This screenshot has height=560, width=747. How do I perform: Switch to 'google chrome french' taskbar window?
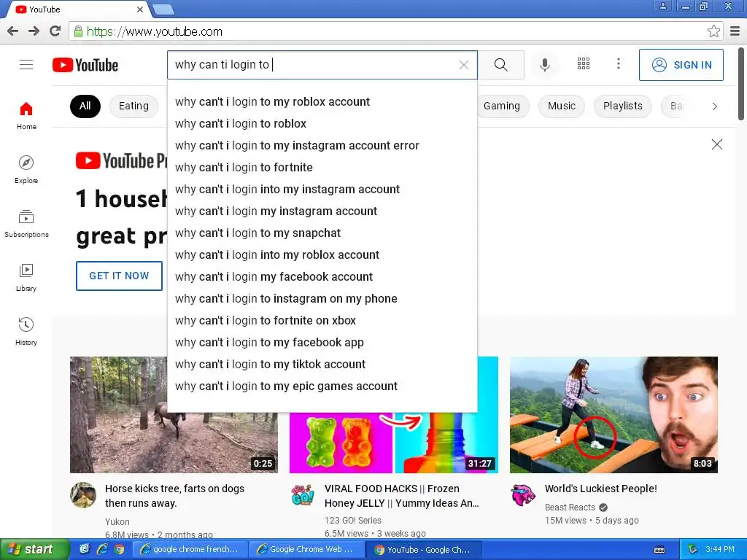pyautogui.click(x=190, y=550)
